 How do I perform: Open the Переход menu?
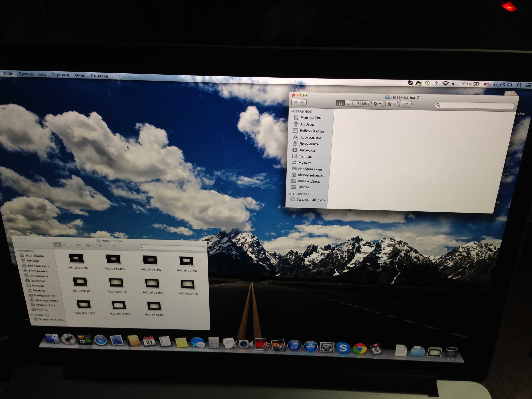point(60,75)
